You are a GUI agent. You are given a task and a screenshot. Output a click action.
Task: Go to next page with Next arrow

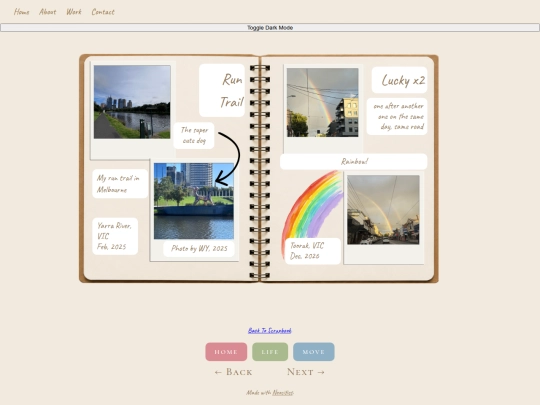306,372
